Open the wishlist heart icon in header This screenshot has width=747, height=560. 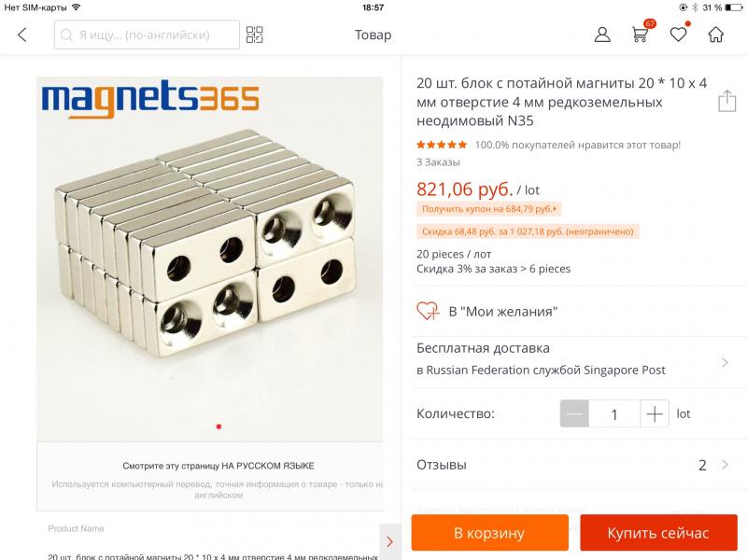click(x=678, y=35)
